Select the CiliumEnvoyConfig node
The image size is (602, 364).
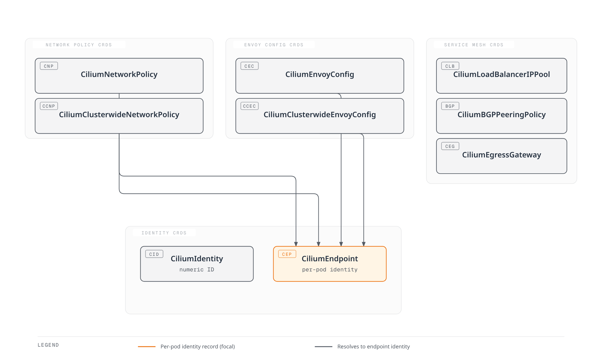pos(320,76)
